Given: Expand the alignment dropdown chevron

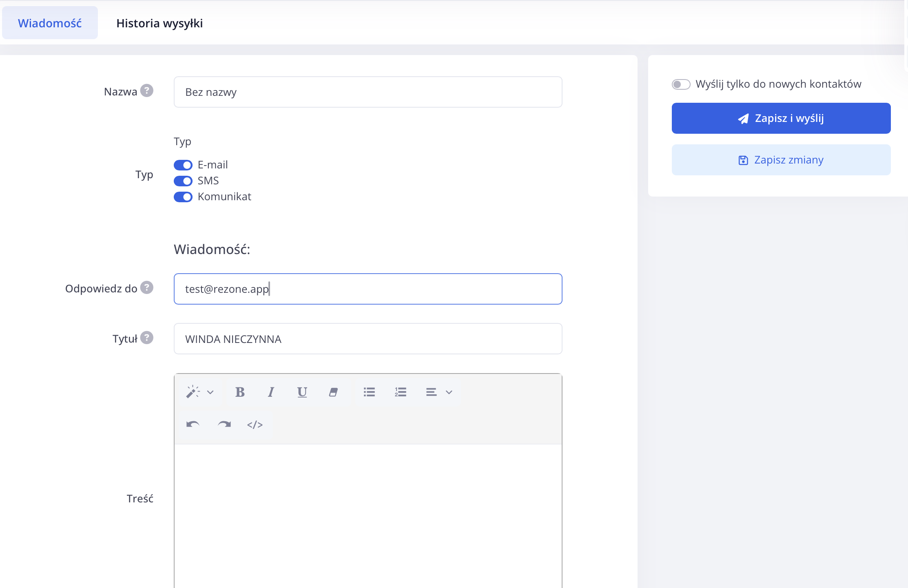Looking at the screenshot, I should click(449, 392).
